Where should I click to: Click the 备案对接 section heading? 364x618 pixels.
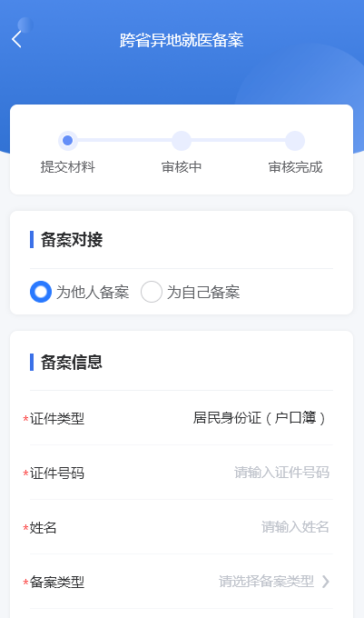pos(72,240)
